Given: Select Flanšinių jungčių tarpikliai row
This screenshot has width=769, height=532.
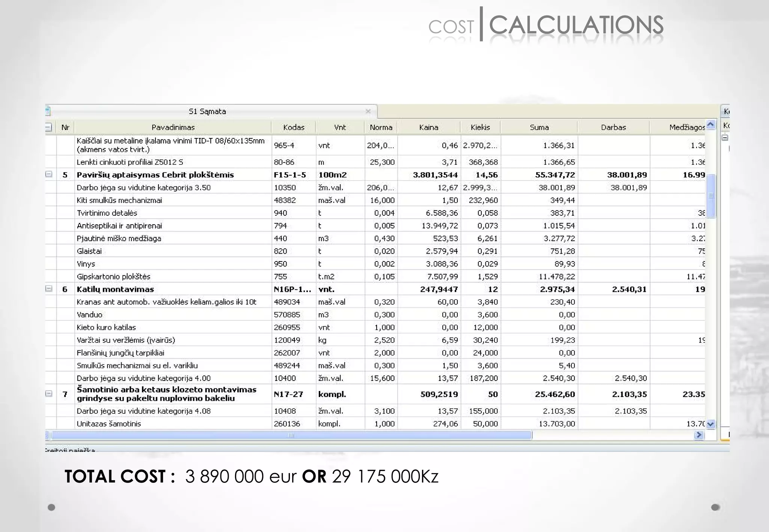Looking at the screenshot, I should [375, 353].
